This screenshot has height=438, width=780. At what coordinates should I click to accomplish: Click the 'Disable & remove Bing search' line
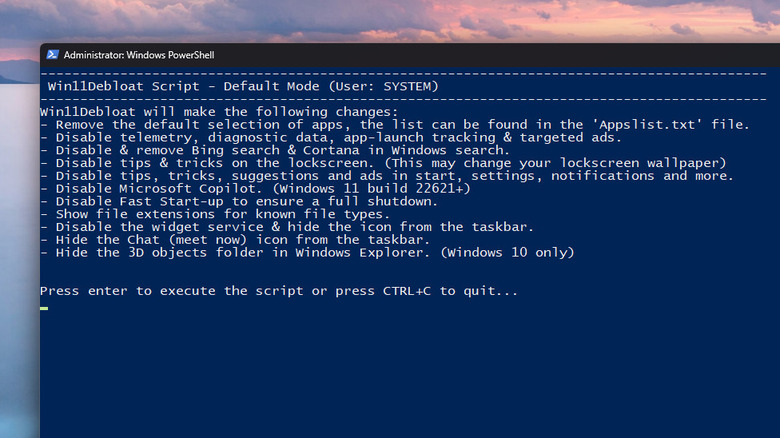pyautogui.click(x=275, y=150)
